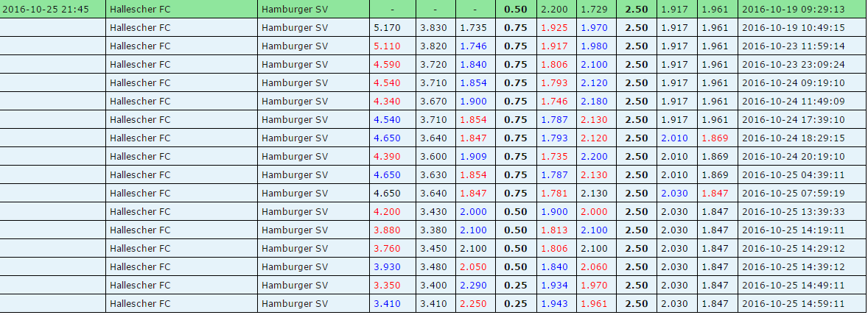Screen dimensions: 868x315
Task: Click the timestamp 2016-10-23 11:59:14
Action: 794,46
